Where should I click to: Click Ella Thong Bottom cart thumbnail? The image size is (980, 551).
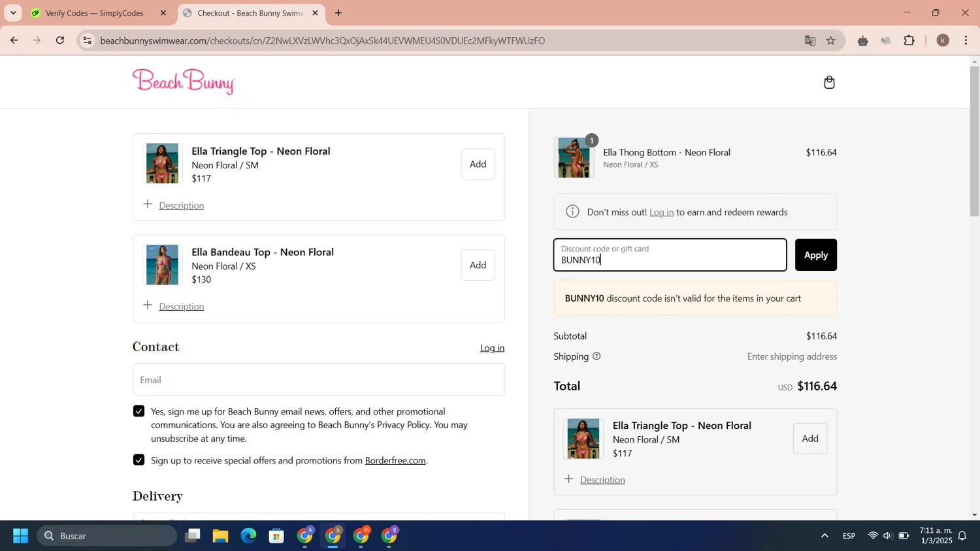pos(574,158)
